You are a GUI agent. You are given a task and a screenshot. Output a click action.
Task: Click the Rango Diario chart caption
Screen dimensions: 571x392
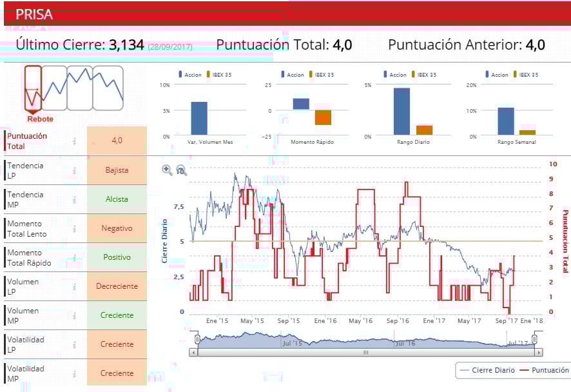(413, 142)
